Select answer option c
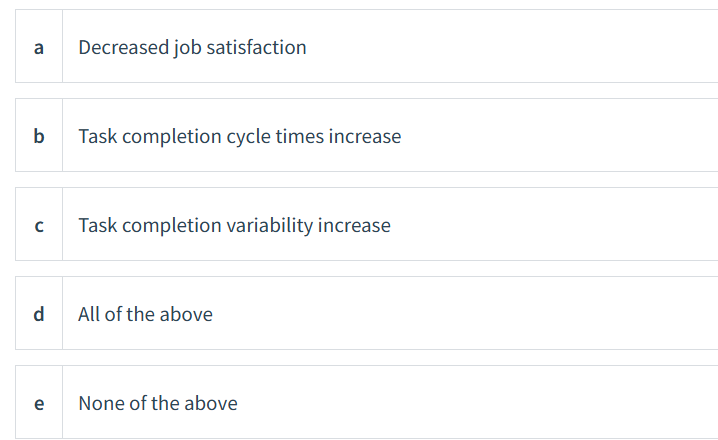 coord(366,224)
